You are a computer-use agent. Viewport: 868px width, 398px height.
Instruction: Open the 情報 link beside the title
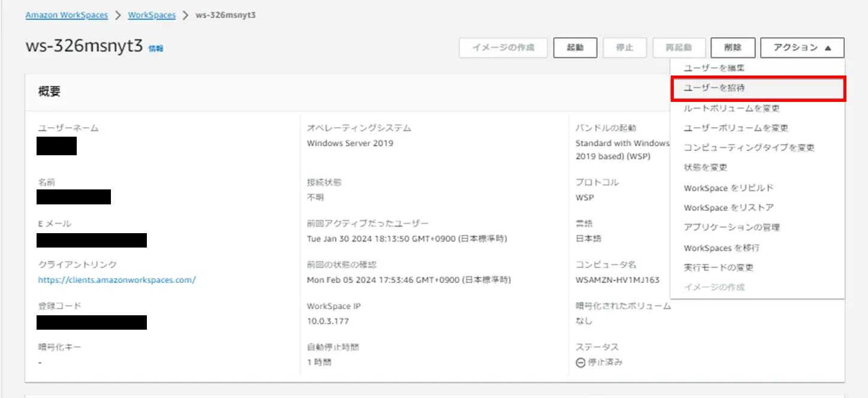click(156, 49)
